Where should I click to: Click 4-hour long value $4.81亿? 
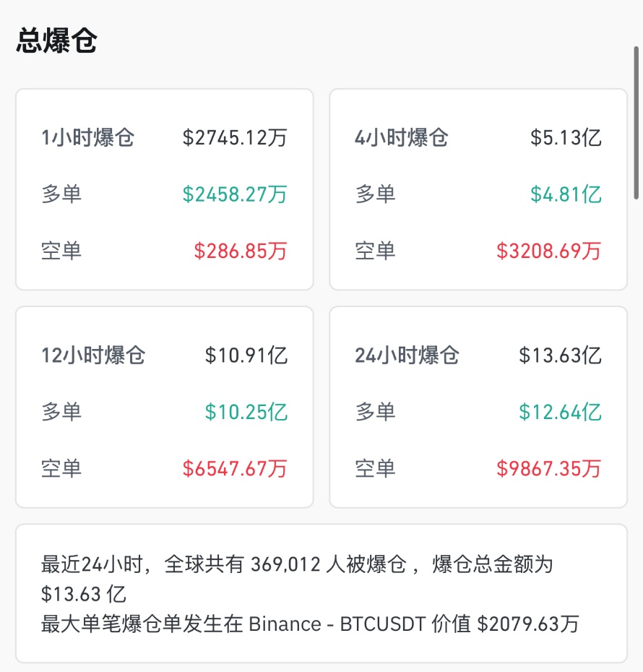click(x=566, y=194)
